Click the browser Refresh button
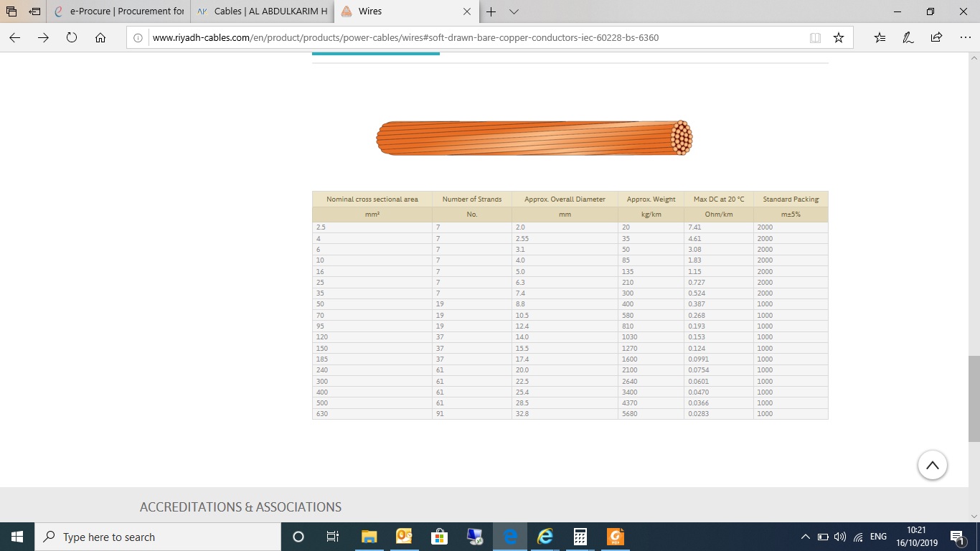 click(71, 37)
